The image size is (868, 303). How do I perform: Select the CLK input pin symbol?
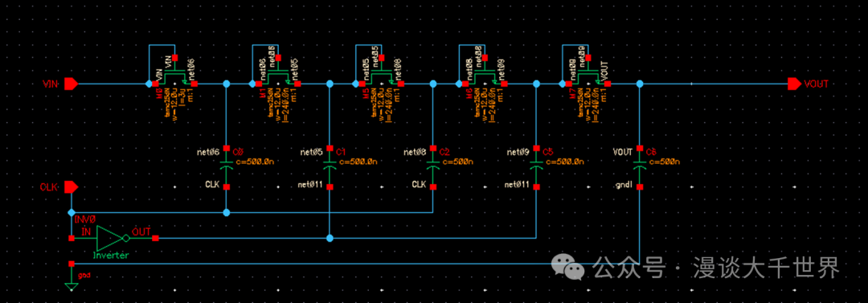click(x=70, y=187)
